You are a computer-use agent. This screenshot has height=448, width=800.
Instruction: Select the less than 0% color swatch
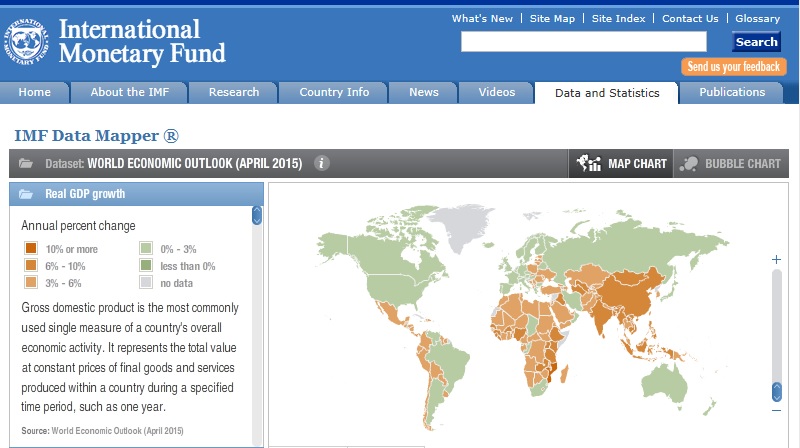point(146,265)
